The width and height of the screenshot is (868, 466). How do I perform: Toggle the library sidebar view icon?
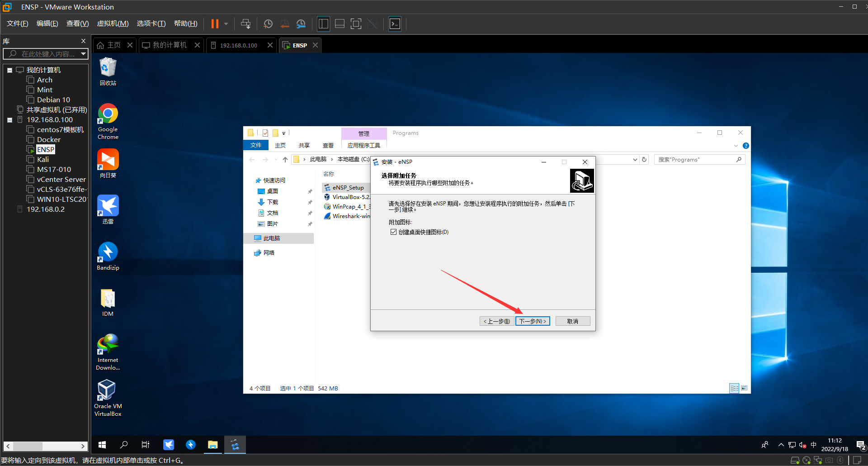pyautogui.click(x=323, y=24)
